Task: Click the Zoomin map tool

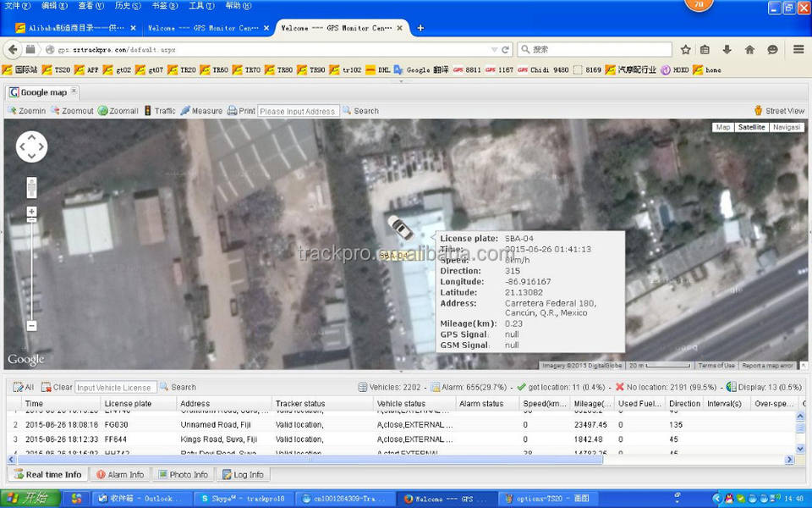Action: tap(26, 111)
